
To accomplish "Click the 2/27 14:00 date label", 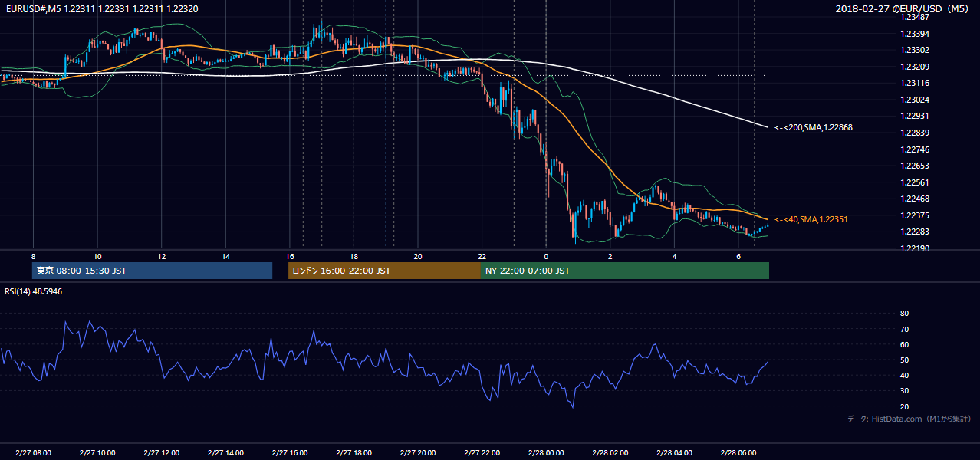I will (225, 452).
